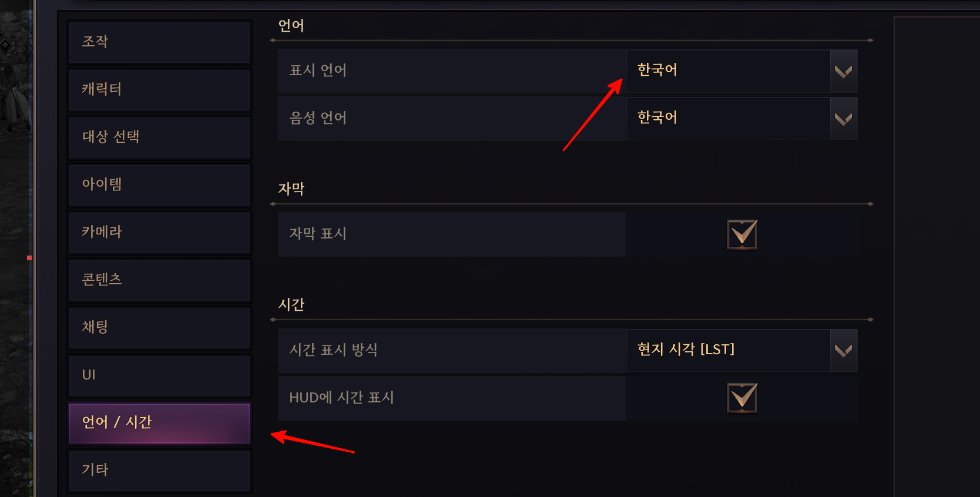This screenshot has width=980, height=497.
Task: Click the 현지 시각 [LST] selection box
Action: pos(727,351)
